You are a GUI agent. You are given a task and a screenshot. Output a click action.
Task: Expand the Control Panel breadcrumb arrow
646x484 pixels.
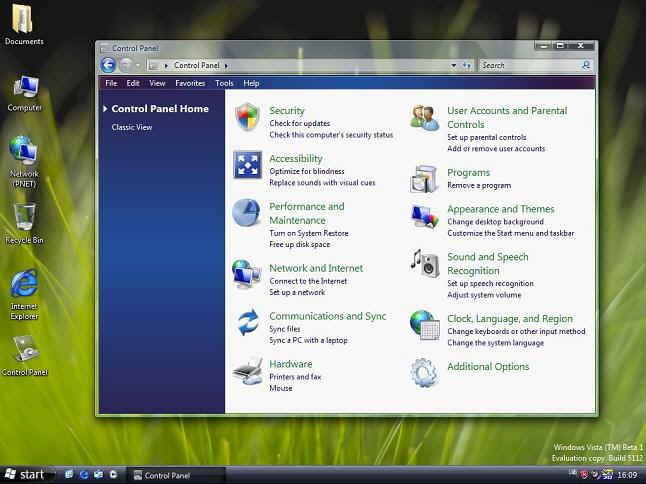pyautogui.click(x=226, y=65)
